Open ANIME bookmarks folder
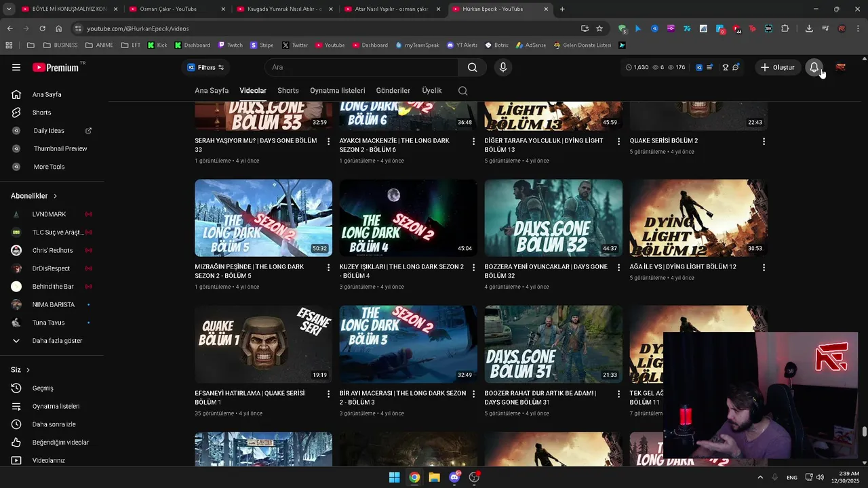868x488 pixels. [x=99, y=45]
